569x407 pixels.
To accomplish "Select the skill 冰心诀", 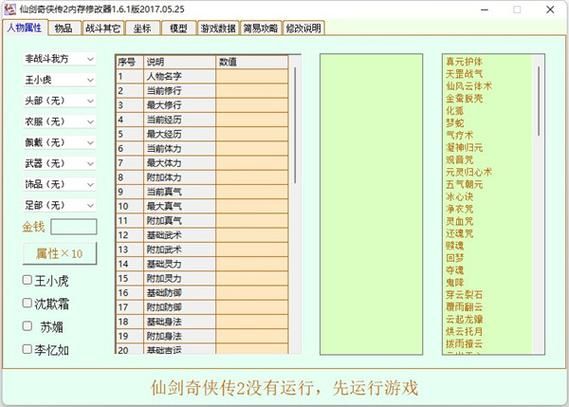I will coord(459,197).
